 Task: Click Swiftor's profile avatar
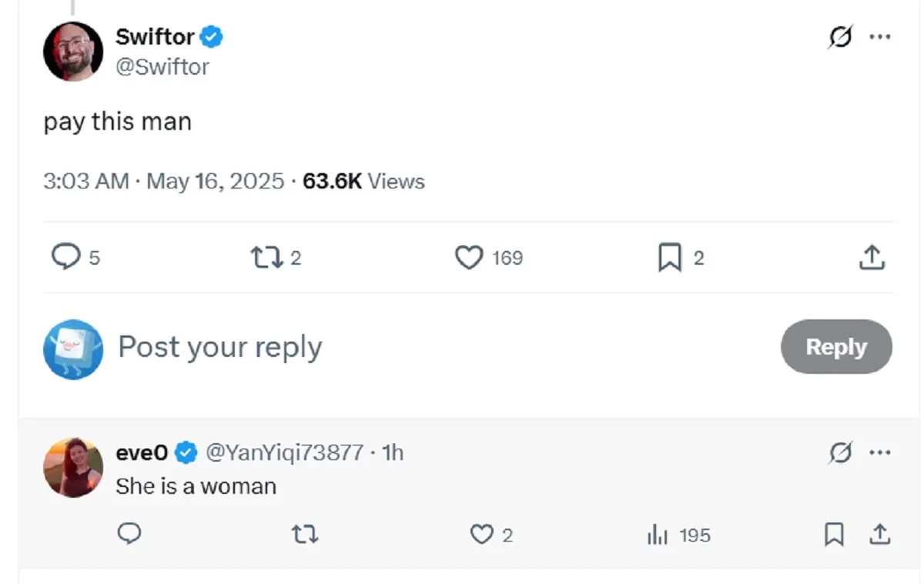[x=73, y=51]
